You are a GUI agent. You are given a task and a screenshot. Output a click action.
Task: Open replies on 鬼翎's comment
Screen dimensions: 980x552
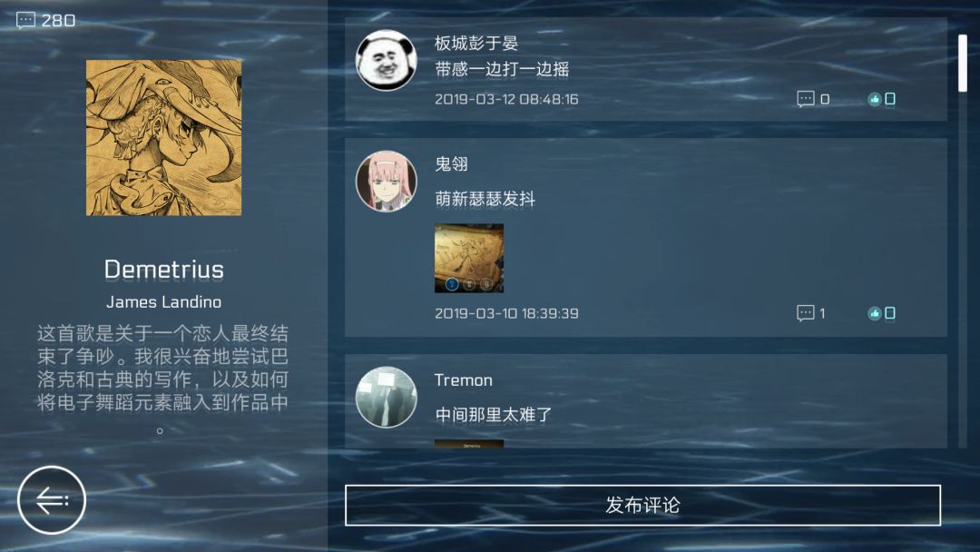point(811,312)
